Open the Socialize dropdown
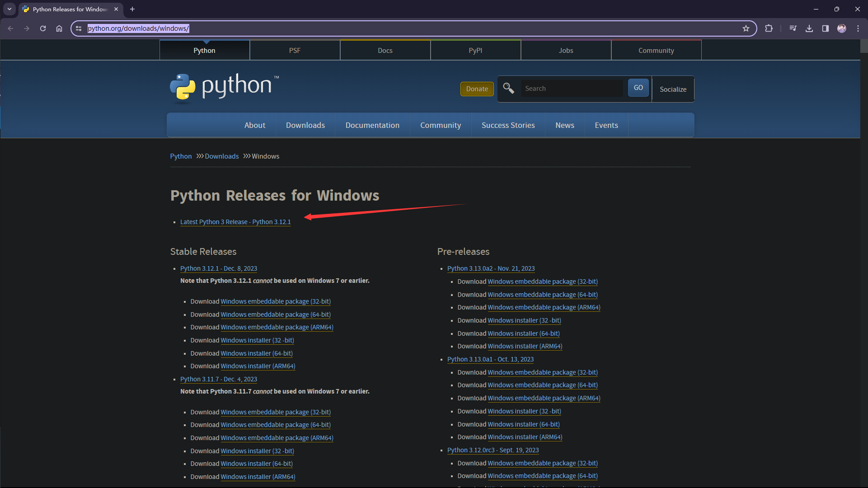Image resolution: width=868 pixels, height=488 pixels. [x=673, y=89]
